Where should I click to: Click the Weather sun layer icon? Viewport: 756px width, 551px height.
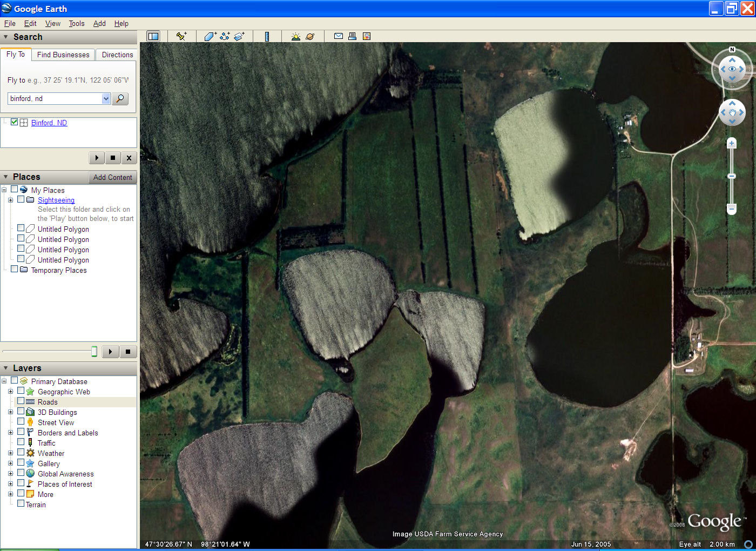click(30, 453)
